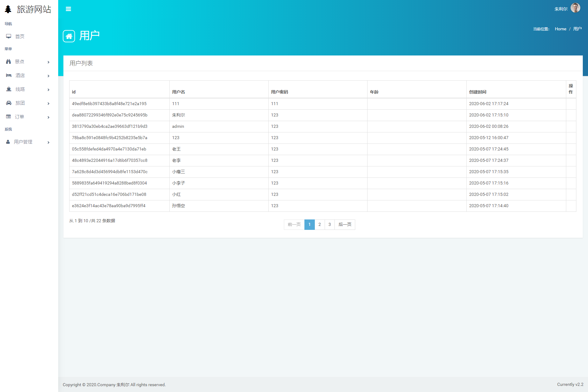
Task: Go to pagination page 3
Action: point(330,225)
